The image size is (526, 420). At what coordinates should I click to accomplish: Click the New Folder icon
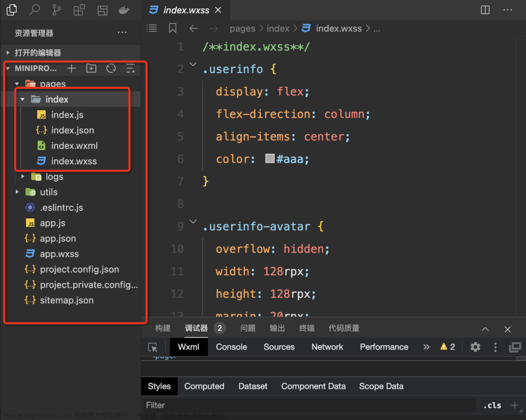pos(91,68)
